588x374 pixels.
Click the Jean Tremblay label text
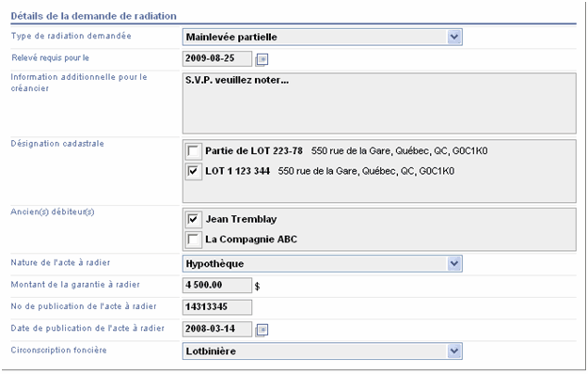point(241,219)
